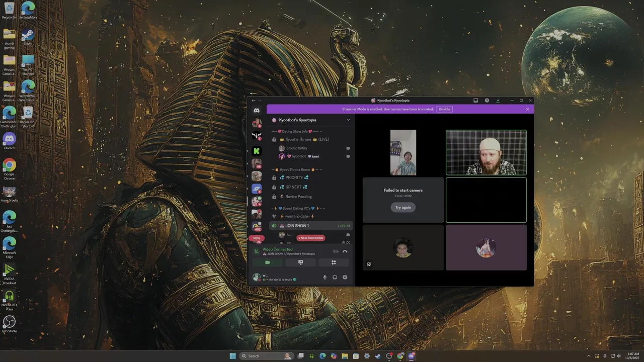
Task: Open the thumb gaming folder
Action: (9, 39)
